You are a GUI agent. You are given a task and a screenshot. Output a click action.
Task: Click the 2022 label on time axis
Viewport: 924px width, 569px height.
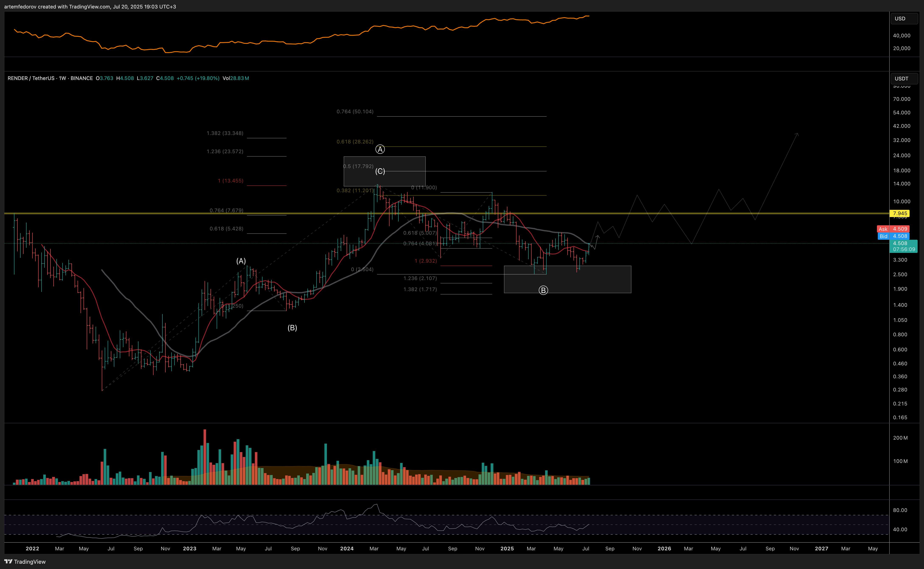pos(32,548)
